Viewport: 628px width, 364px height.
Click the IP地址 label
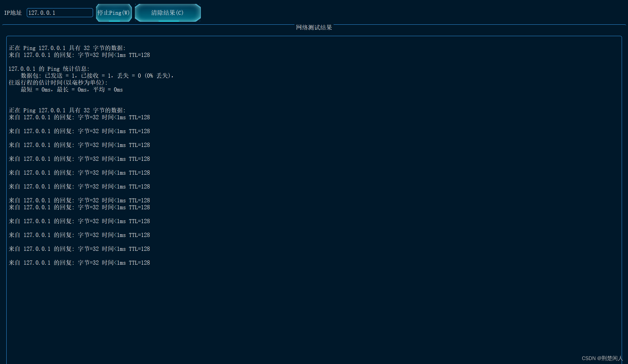pos(13,13)
